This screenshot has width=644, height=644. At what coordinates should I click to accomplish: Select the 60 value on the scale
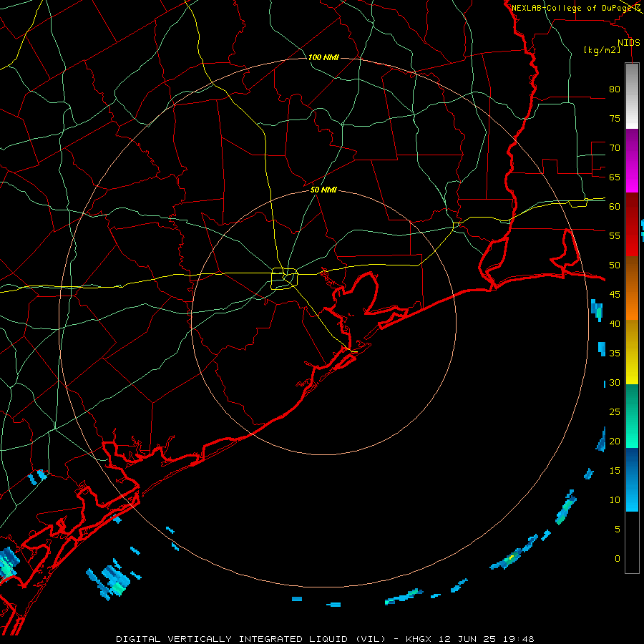pos(615,207)
